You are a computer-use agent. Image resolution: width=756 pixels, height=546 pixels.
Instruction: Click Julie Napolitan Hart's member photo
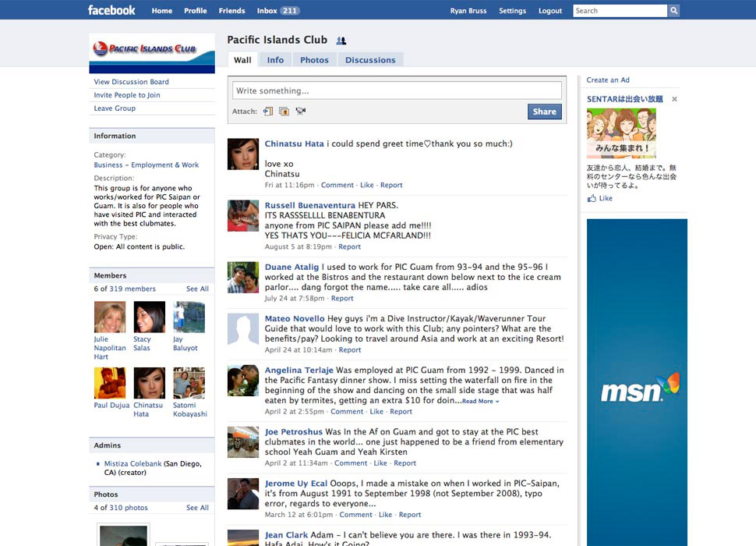[110, 317]
